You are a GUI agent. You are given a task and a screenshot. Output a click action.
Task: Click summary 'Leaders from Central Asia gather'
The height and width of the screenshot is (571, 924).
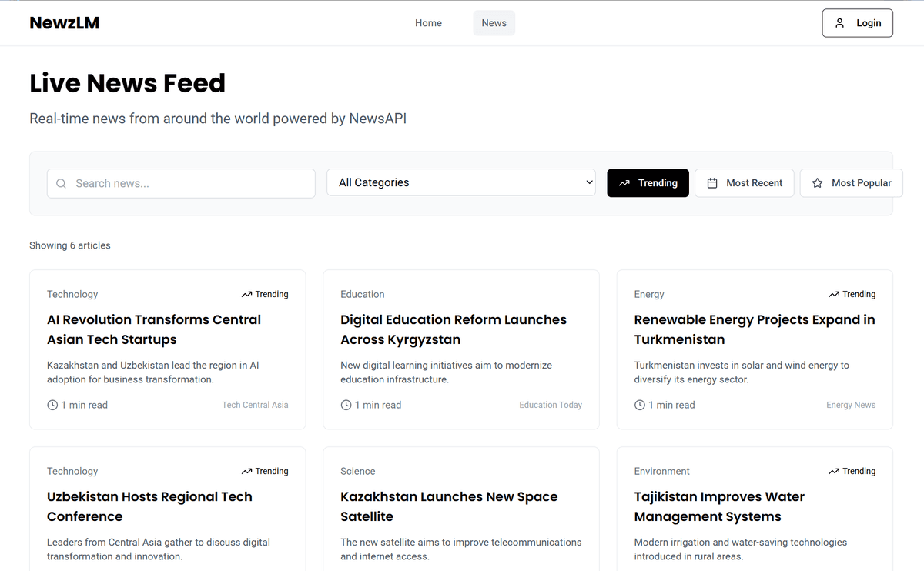(x=159, y=549)
